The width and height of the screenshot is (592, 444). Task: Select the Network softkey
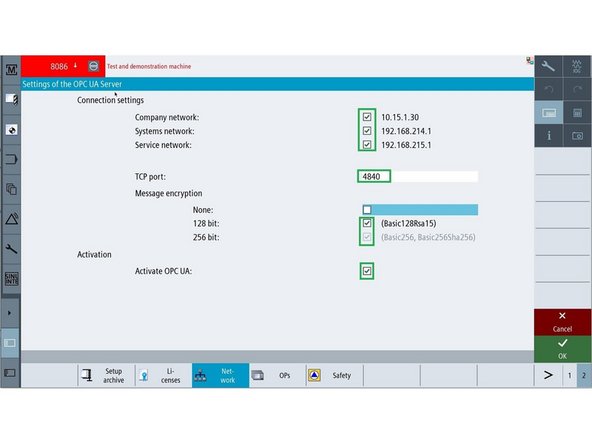tap(220, 375)
